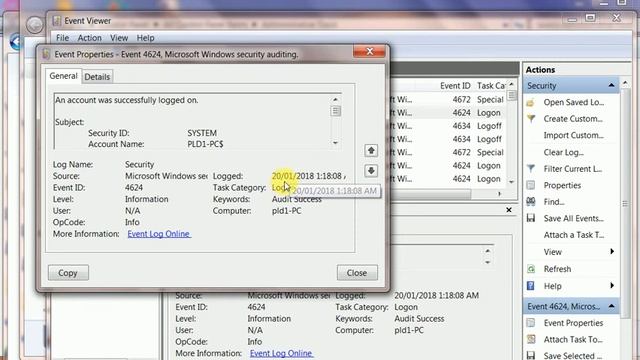
Task: Click the Save Selected Events disk icon
Action: pyautogui.click(x=531, y=356)
